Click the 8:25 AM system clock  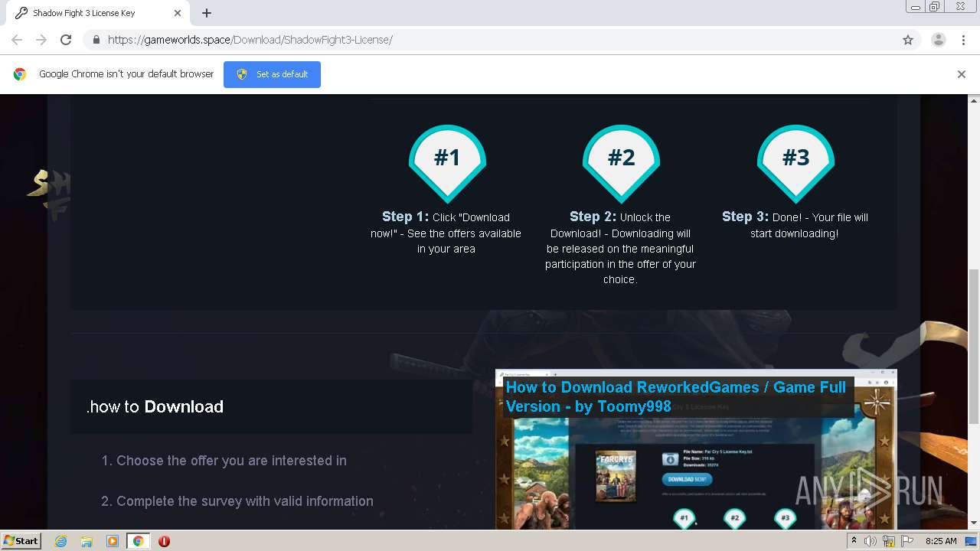[x=941, y=541]
